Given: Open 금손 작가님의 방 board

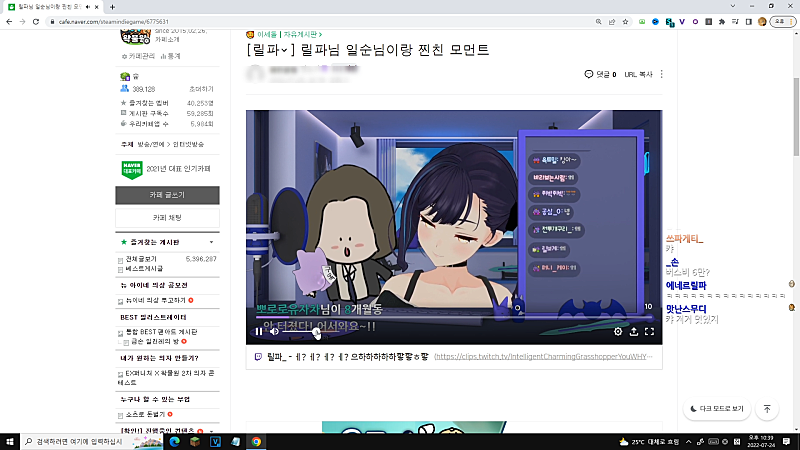Looking at the screenshot, I should pos(155,341).
